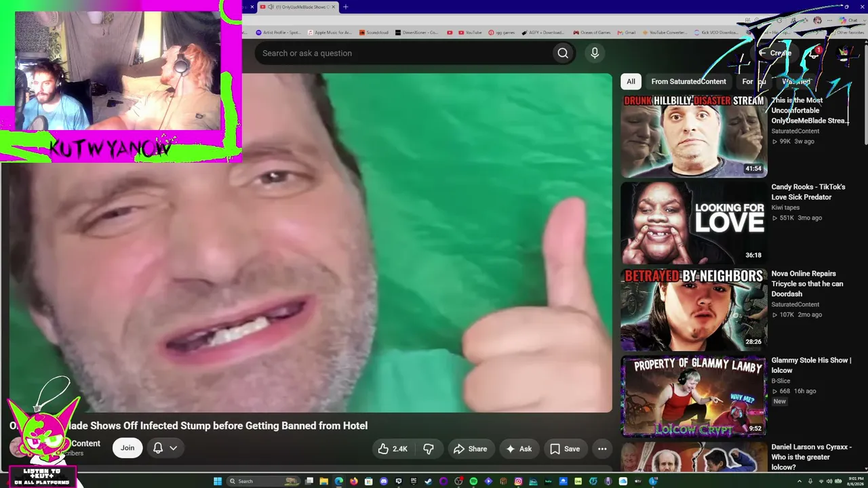Visit the Kiwi tapes channel

coord(785,207)
